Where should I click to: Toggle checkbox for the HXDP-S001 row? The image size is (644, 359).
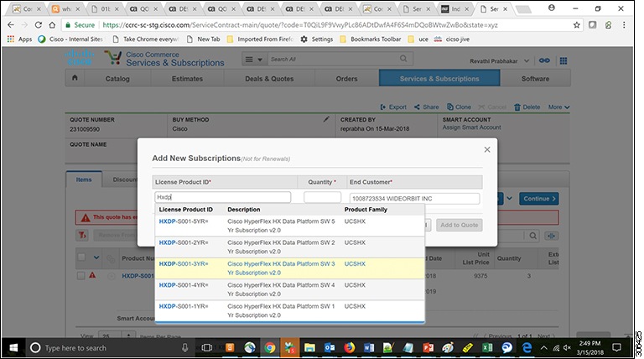[x=80, y=276]
